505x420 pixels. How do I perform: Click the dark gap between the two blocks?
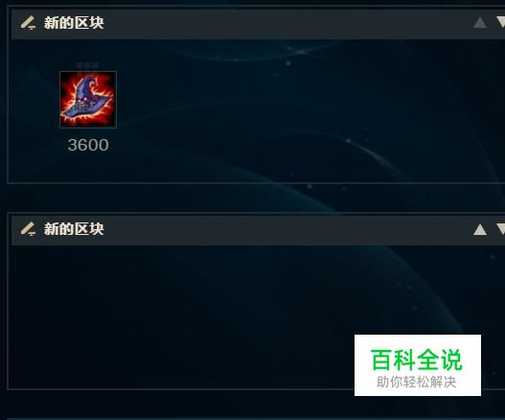tap(253, 198)
